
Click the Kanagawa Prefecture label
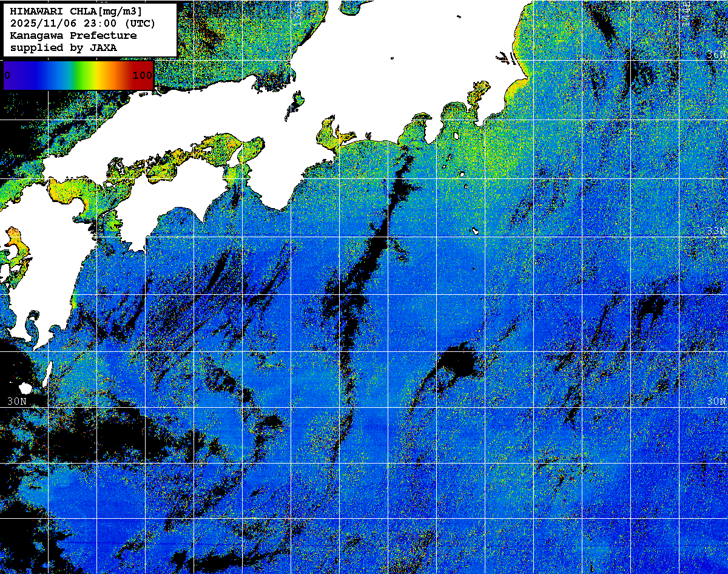pyautogui.click(x=73, y=36)
